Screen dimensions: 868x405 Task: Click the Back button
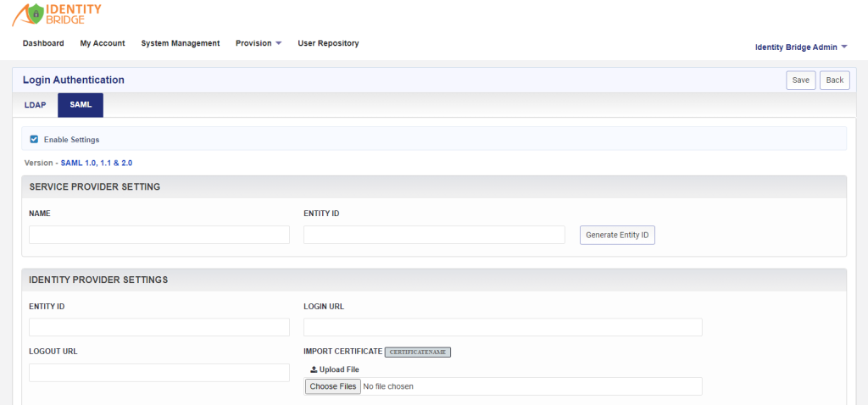pyautogui.click(x=835, y=80)
